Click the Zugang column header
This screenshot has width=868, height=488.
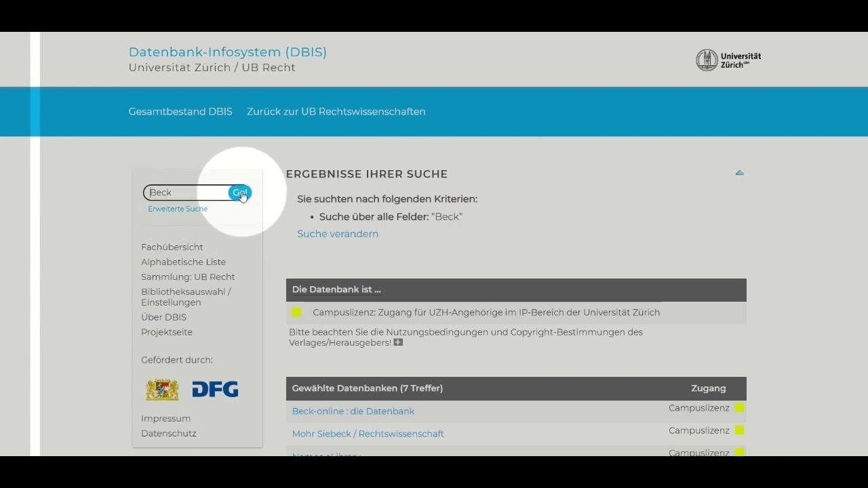coord(709,388)
